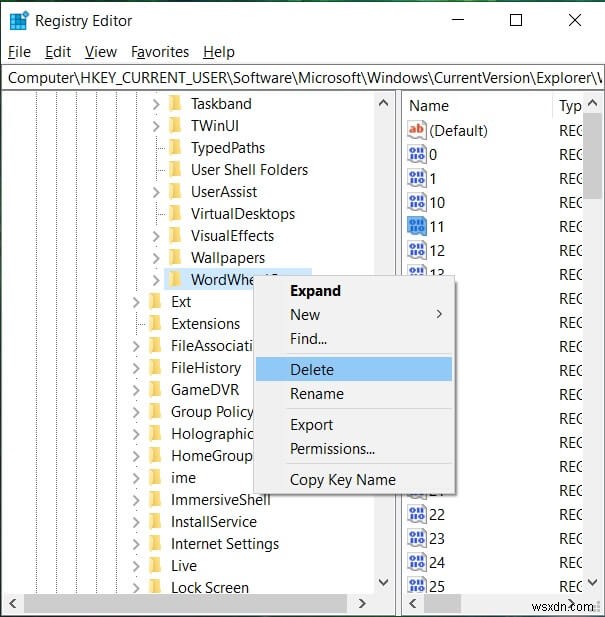605x617 pixels.
Task: Choose Rename in the context menu
Action: (x=354, y=393)
